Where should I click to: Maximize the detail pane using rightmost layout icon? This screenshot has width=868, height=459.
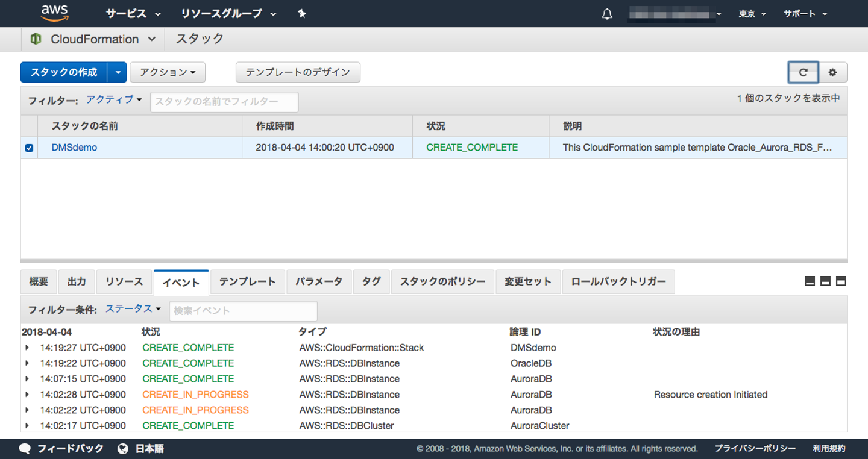(x=841, y=281)
